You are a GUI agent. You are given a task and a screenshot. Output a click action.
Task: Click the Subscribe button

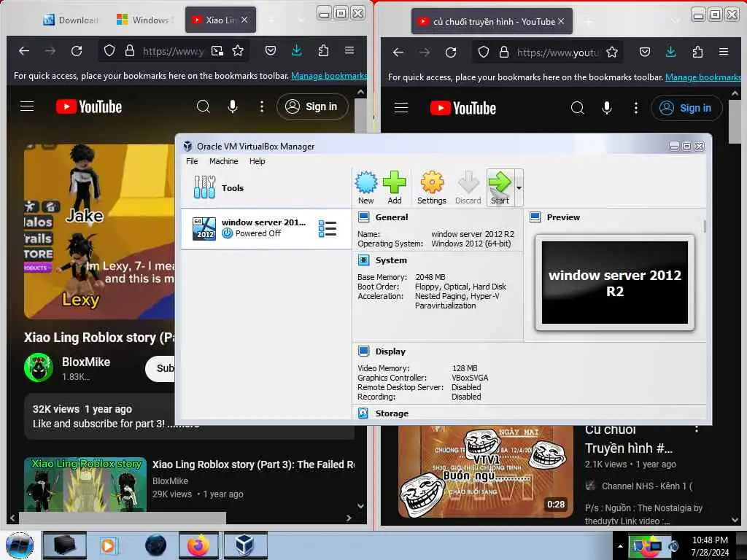tap(160, 368)
